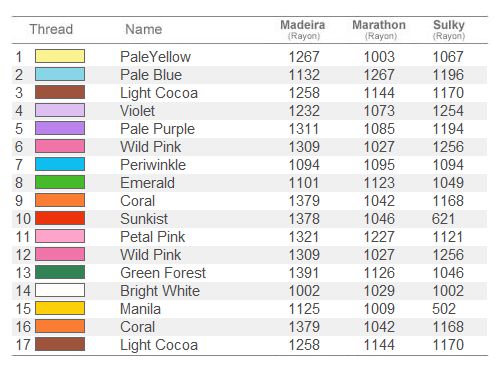The height and width of the screenshot is (366, 500).
Task: Select the Pale Purple color swatch
Action: click(60, 128)
